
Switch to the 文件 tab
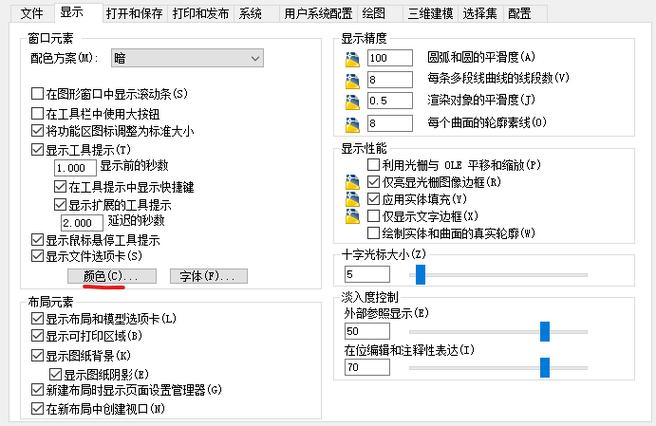(x=32, y=13)
